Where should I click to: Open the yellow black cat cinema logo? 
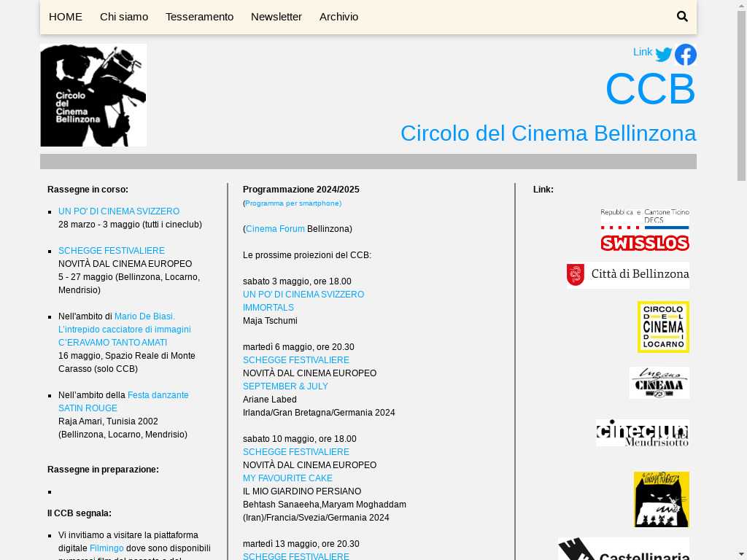[x=661, y=499]
